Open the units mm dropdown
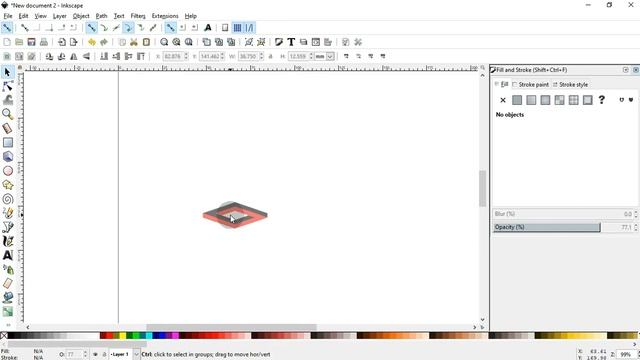The width and height of the screenshot is (640, 360). [x=330, y=56]
